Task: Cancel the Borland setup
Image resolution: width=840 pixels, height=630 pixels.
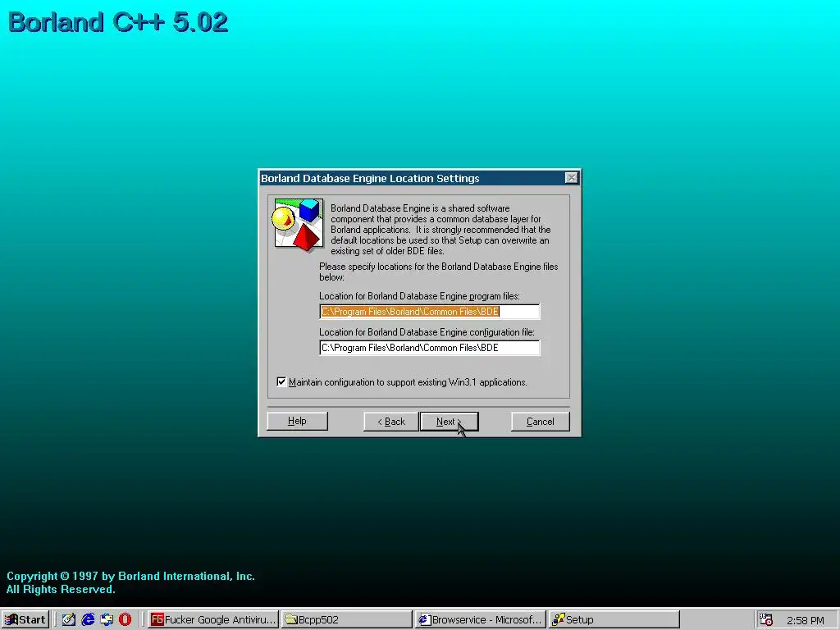Action: point(540,422)
